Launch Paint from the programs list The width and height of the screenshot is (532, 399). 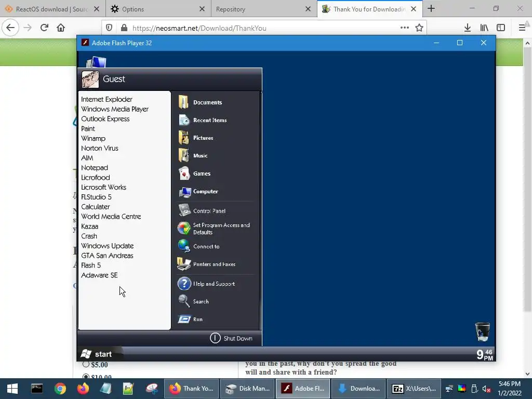pos(88,129)
